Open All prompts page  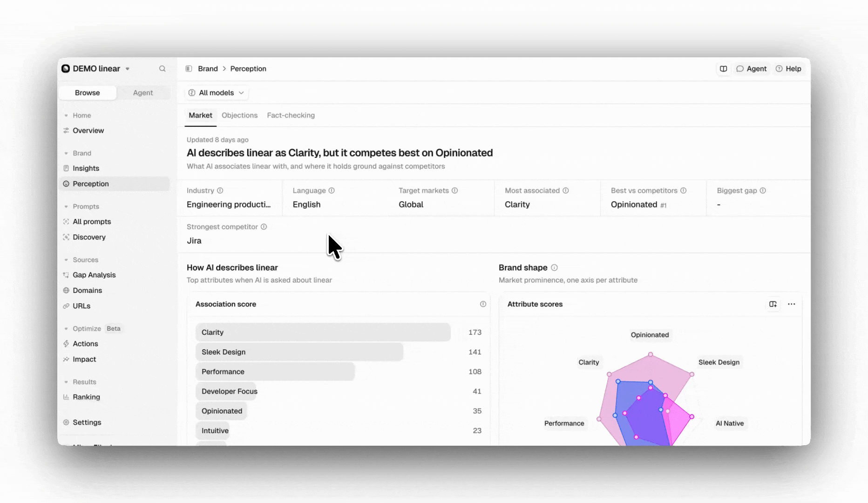[115, 222]
